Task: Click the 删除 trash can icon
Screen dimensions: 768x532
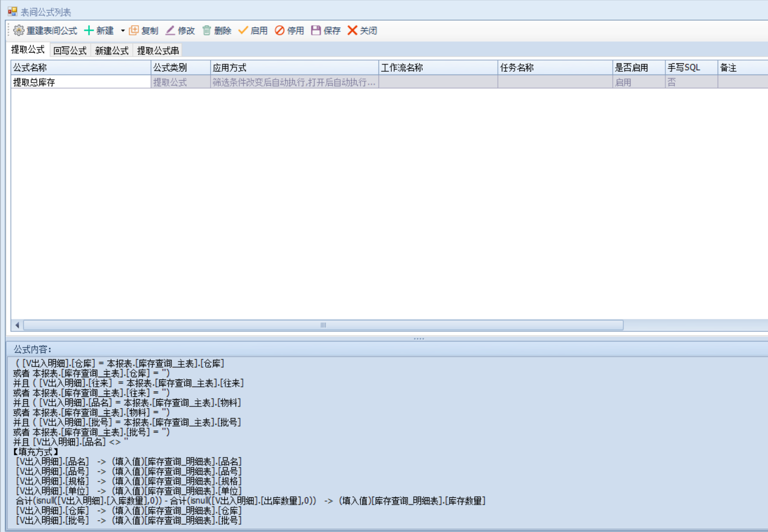Action: (207, 30)
